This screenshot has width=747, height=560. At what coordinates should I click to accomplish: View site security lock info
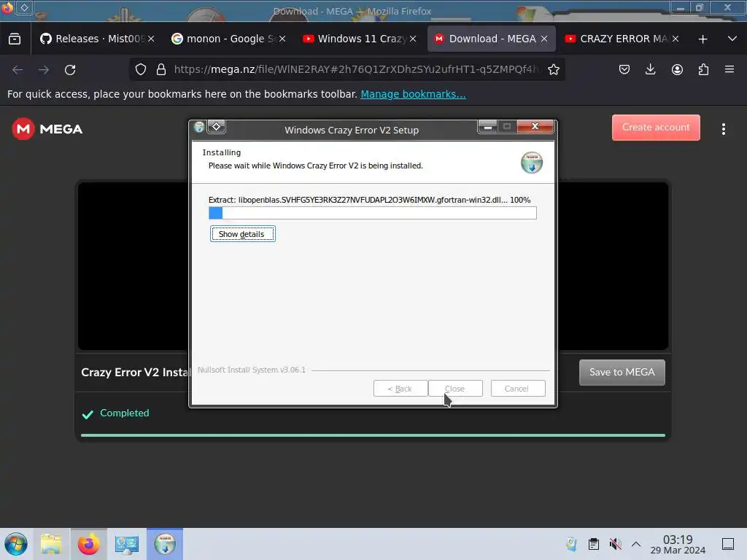coord(161,69)
